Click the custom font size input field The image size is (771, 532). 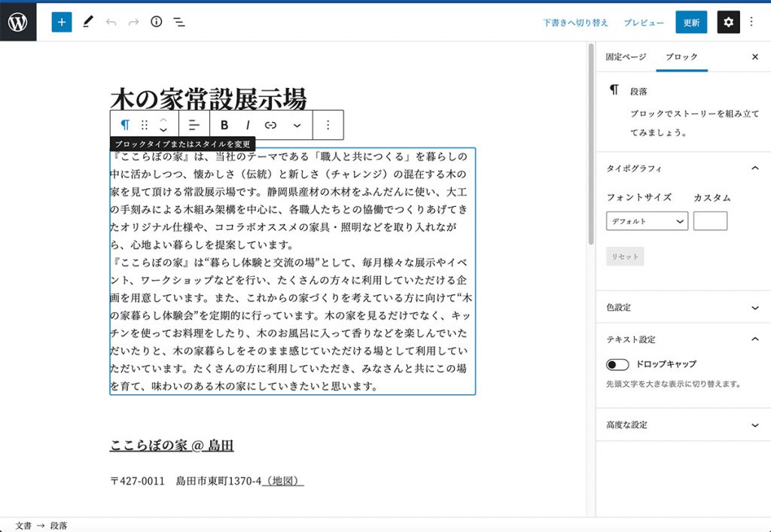pos(710,221)
